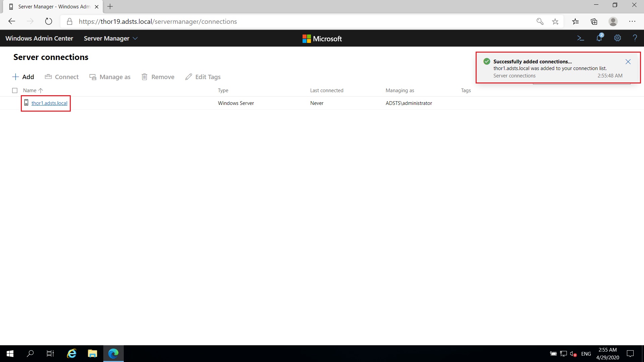Open the Windows Start menu
This screenshot has width=644, height=362.
point(10,354)
